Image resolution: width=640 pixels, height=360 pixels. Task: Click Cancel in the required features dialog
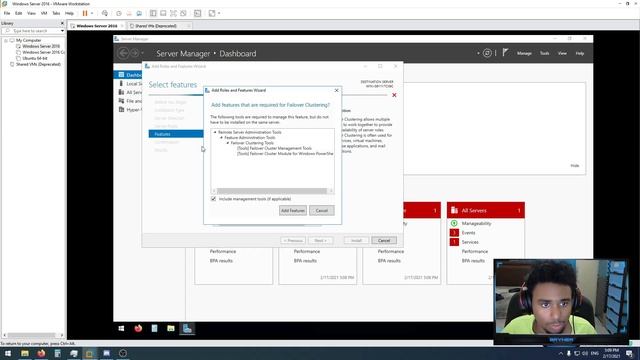[322, 211]
